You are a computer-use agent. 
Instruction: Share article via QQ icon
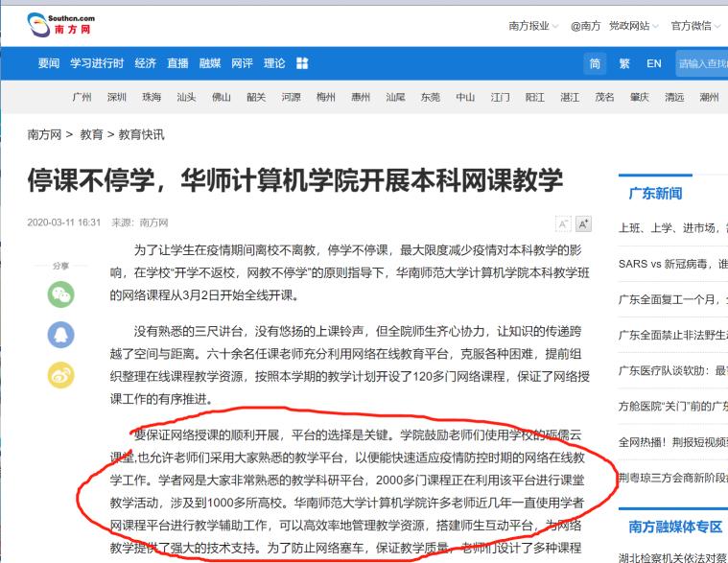click(x=60, y=334)
